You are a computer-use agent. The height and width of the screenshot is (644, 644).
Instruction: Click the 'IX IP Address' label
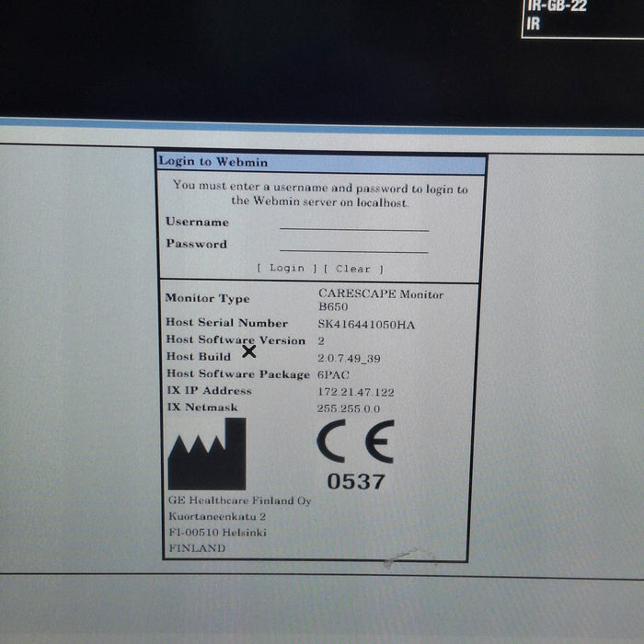pos(209,390)
